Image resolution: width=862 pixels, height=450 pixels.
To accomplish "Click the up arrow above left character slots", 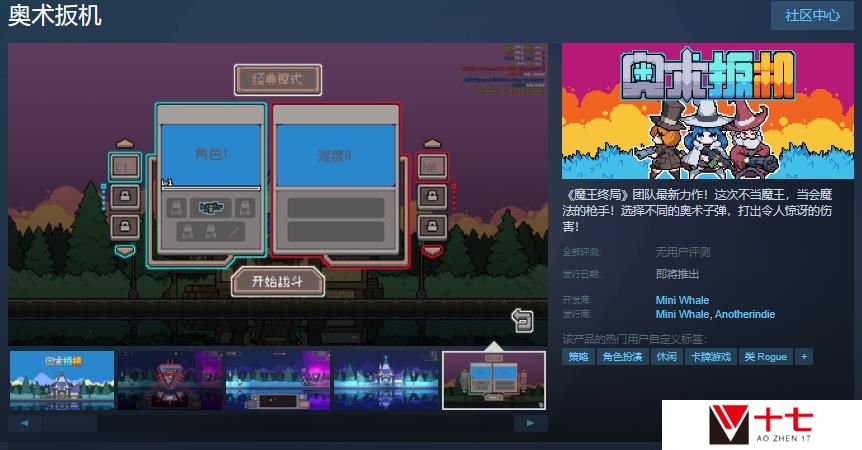I will click(125, 144).
